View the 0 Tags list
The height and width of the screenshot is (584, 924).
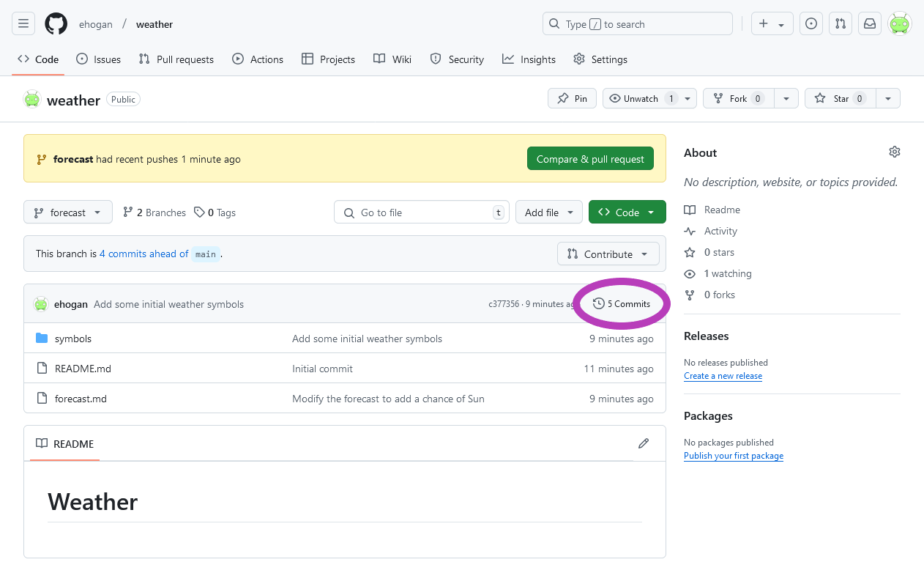click(215, 212)
